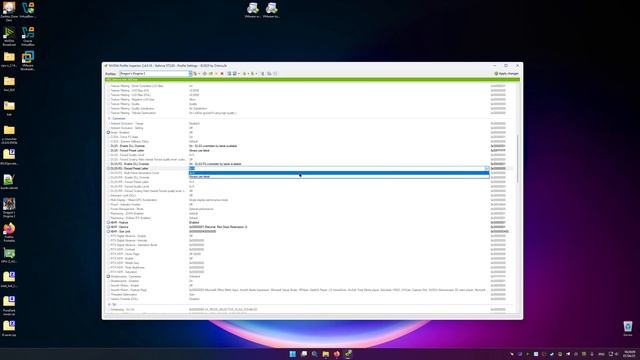Select the 'Smooth Motion - Enable' row
The height and width of the screenshot is (360, 640).
coord(310,285)
